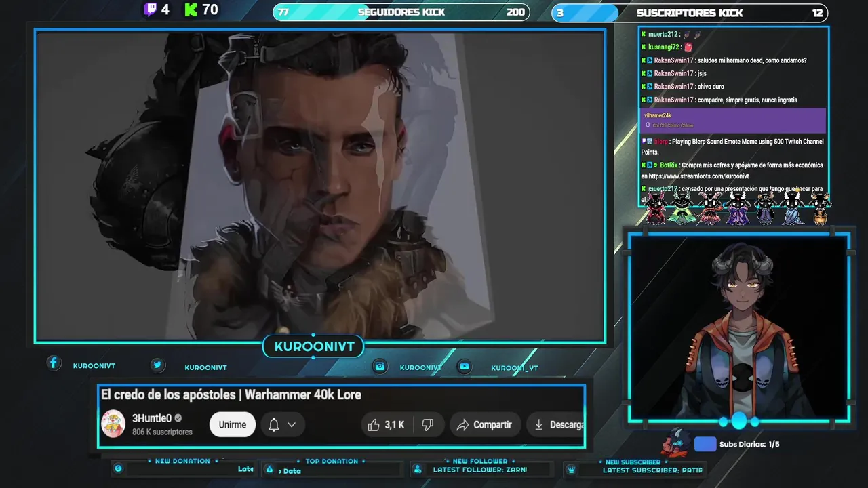
Task: Click KUROONIVT label next to Facebook icon
Action: (94, 366)
